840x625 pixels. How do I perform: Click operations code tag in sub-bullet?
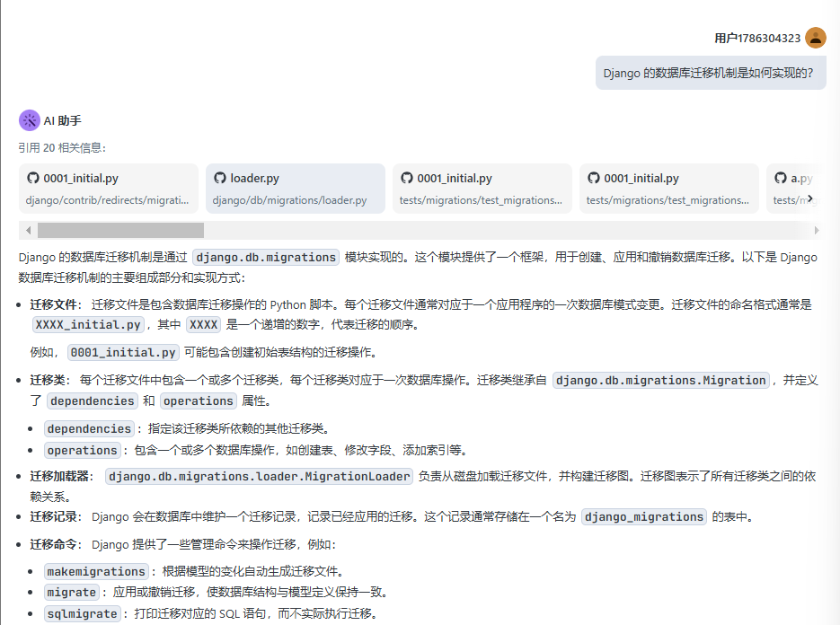82,451
